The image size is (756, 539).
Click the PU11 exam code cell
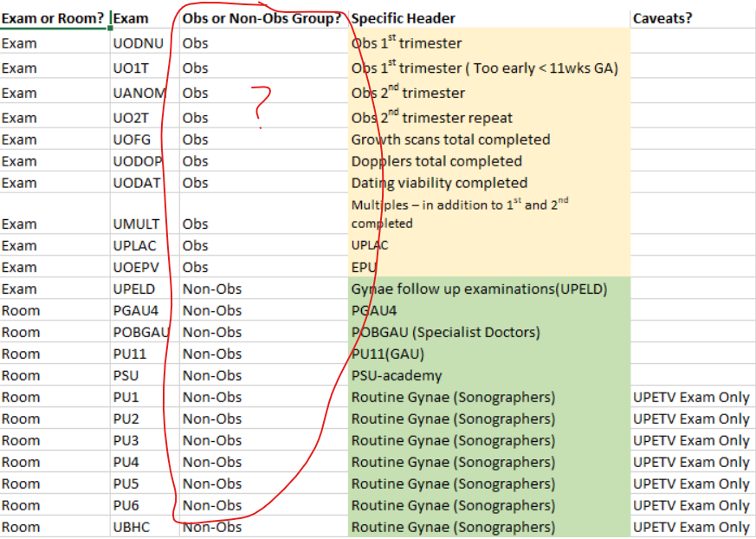point(145,354)
